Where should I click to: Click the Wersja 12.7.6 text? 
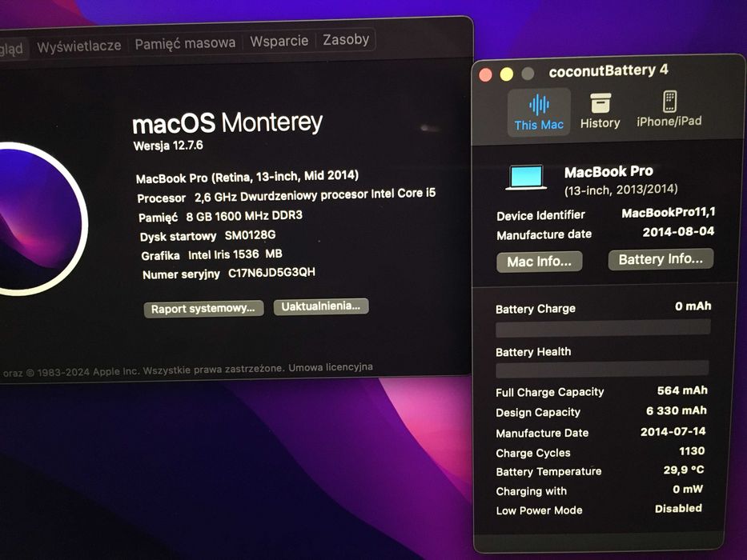point(168,146)
